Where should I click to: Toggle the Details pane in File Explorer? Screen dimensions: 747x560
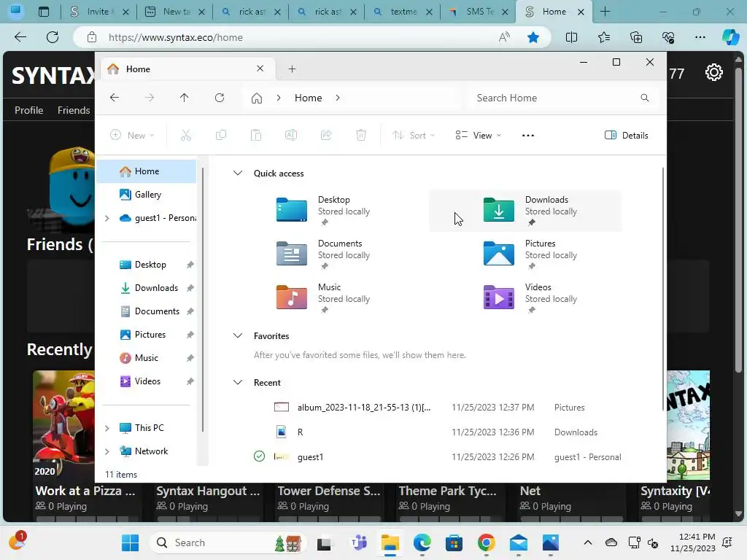pyautogui.click(x=626, y=135)
